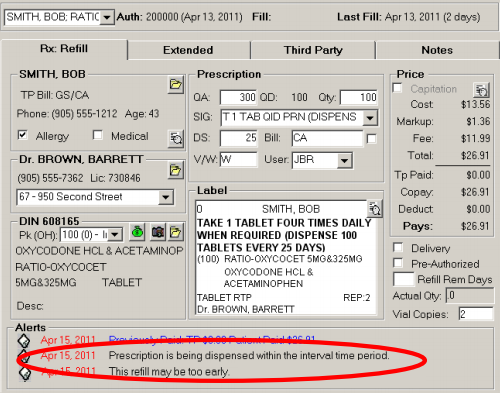Click the Vial Copies field showing 2
Screen dimensions: 500x393
coord(475,314)
